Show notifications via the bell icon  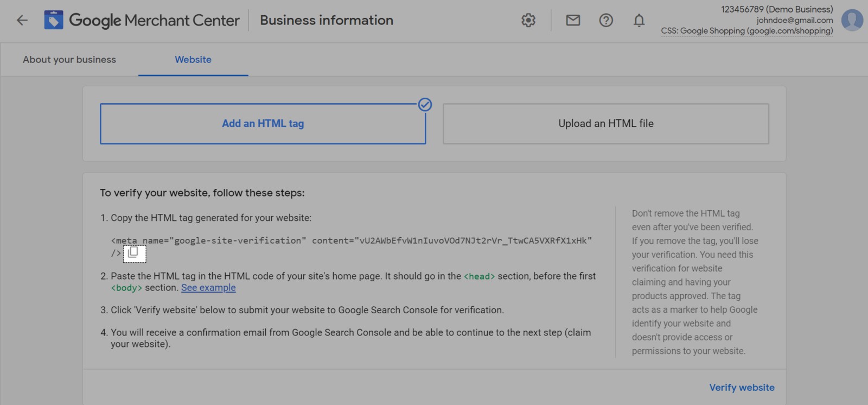point(639,21)
